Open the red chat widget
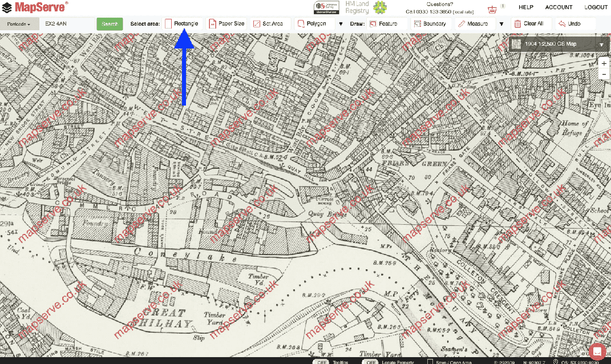 [x=597, y=351]
